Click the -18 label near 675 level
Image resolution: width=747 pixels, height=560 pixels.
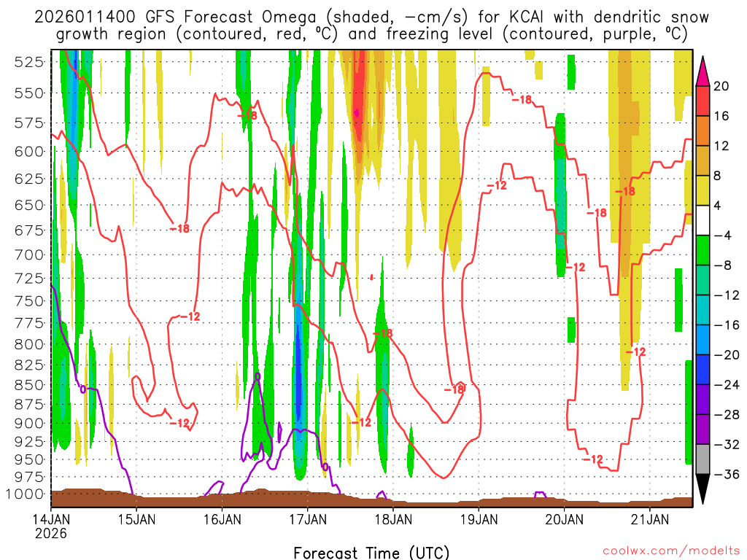(179, 228)
